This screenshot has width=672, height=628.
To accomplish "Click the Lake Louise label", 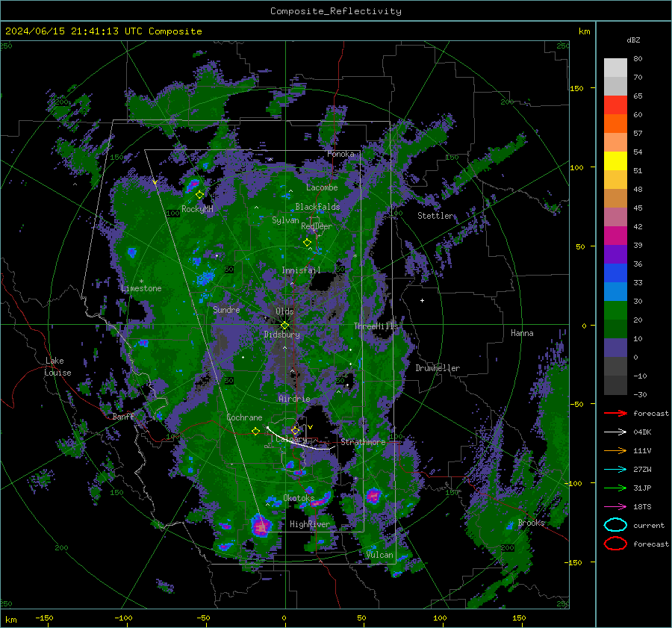I will click(57, 367).
